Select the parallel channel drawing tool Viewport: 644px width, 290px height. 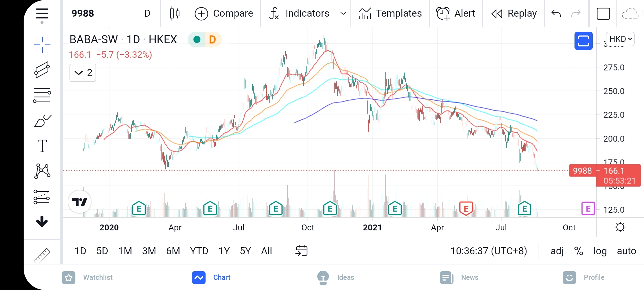coord(42,70)
